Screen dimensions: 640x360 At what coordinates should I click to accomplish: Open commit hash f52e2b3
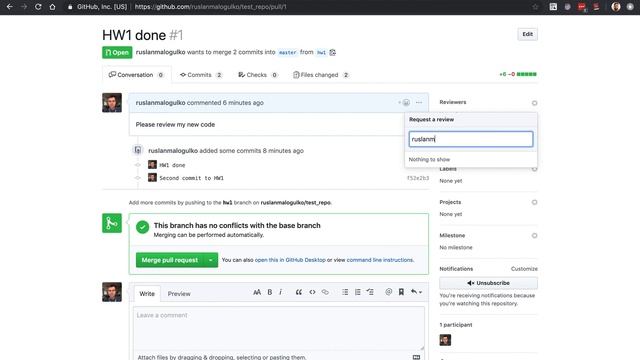(418, 178)
